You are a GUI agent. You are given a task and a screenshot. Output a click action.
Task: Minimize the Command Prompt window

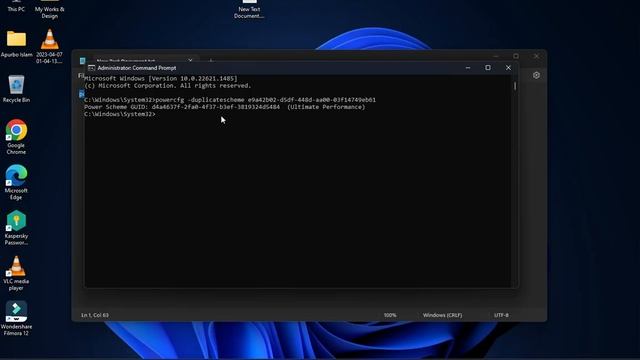pos(468,68)
